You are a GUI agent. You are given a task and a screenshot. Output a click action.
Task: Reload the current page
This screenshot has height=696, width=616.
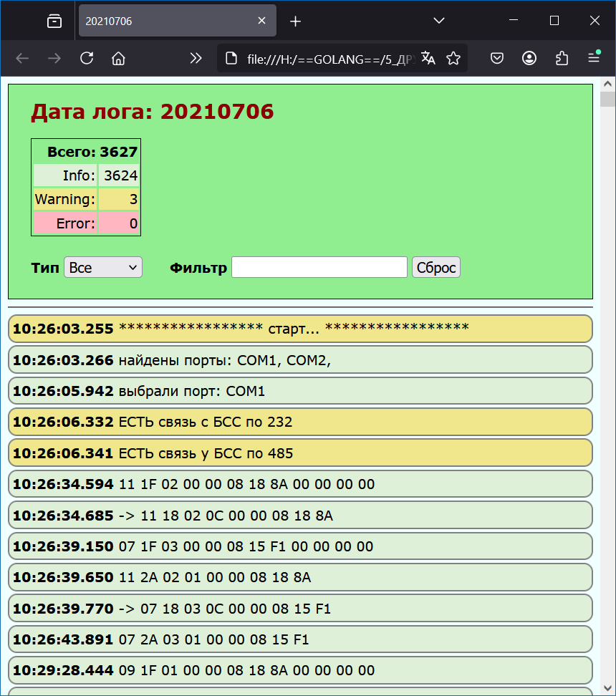[x=87, y=58]
